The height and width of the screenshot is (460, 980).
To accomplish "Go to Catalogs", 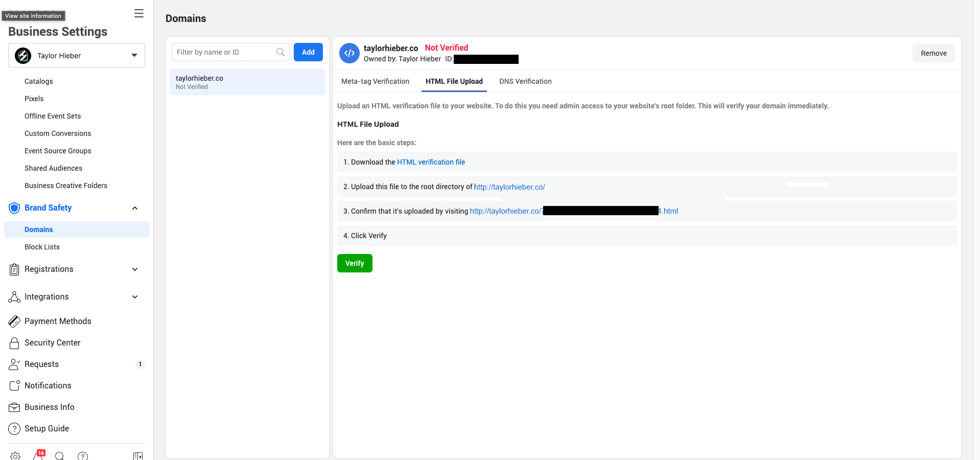I will pyautogui.click(x=39, y=81).
